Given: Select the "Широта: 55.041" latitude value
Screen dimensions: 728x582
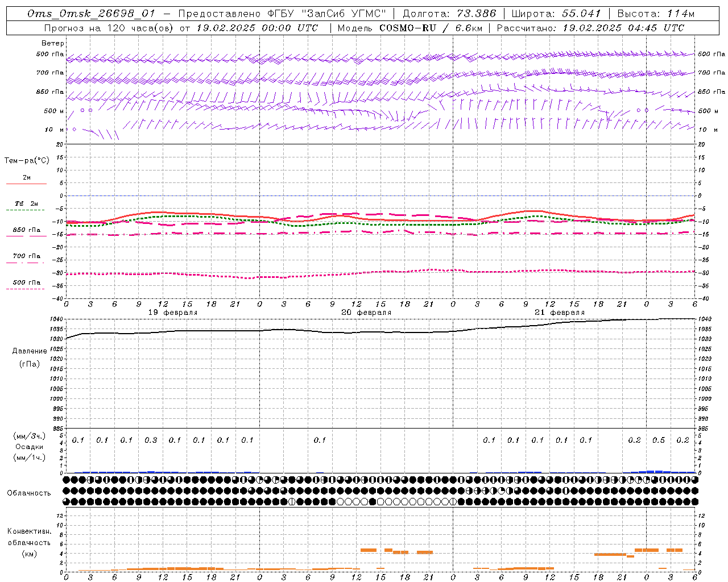Looking at the screenshot, I should pos(556,14).
